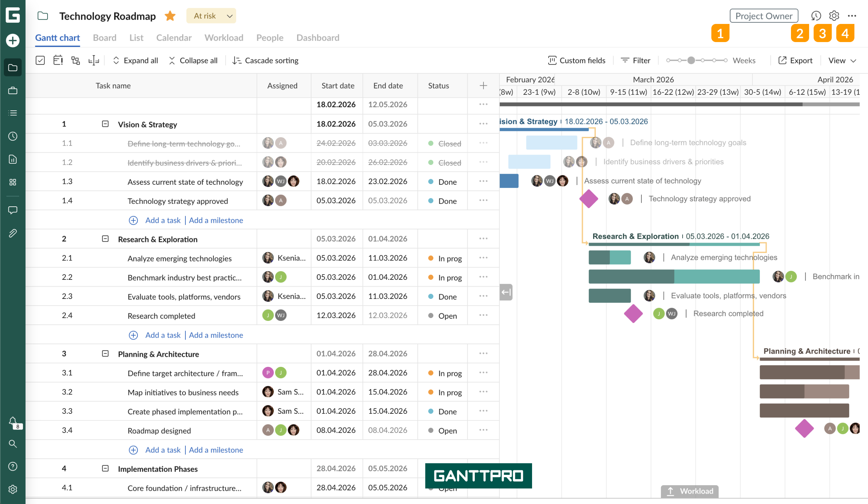Open the Filter panel
The image size is (868, 504).
click(x=636, y=60)
